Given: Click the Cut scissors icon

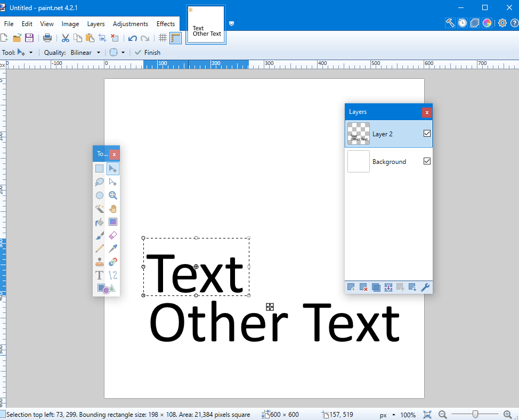Looking at the screenshot, I should coord(66,38).
